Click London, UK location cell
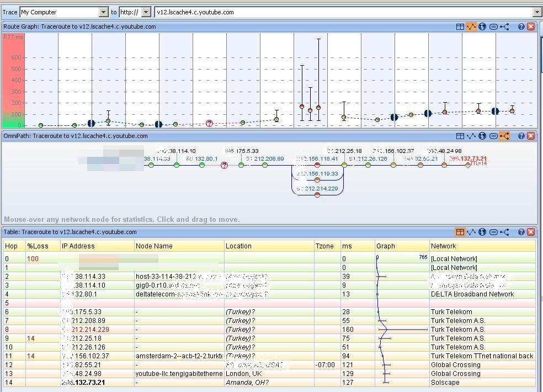This screenshot has width=543, height=392. pyautogui.click(x=244, y=374)
